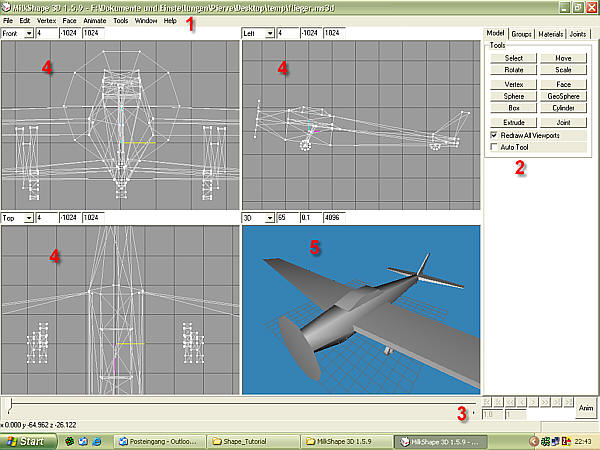
Task: Switch to the Model tab
Action: point(495,33)
